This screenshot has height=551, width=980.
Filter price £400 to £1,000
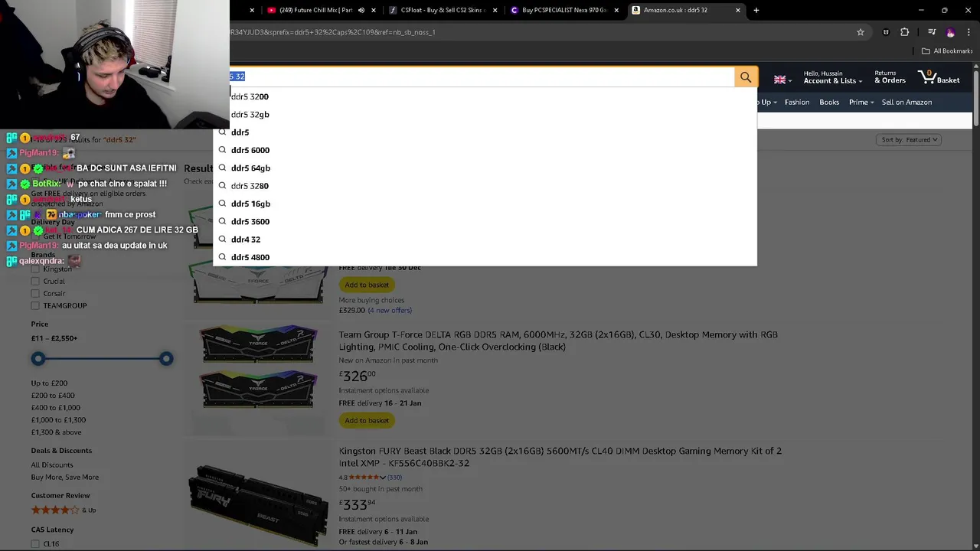[x=55, y=407]
